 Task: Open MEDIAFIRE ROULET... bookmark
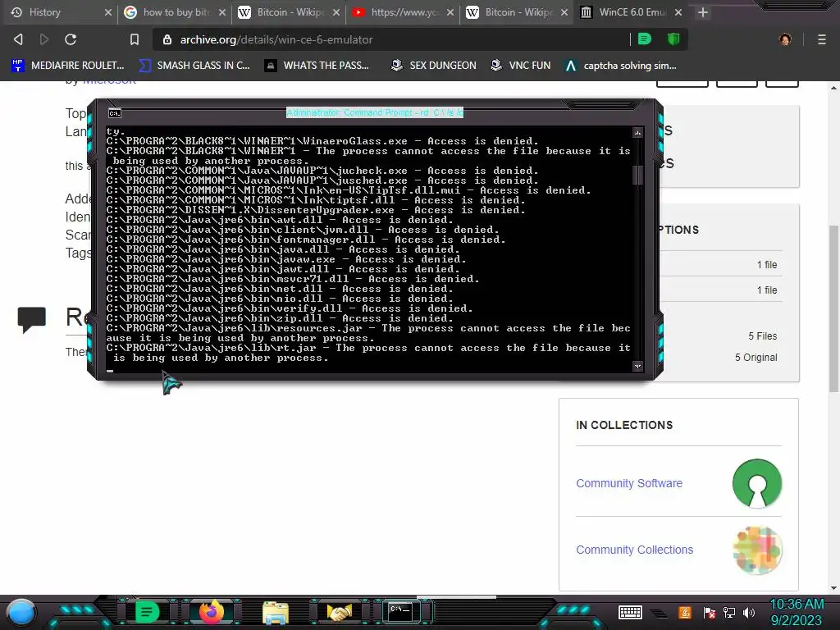[68, 66]
